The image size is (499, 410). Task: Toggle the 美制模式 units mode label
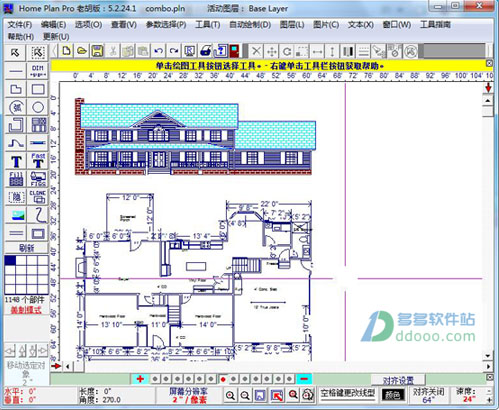pos(26,310)
